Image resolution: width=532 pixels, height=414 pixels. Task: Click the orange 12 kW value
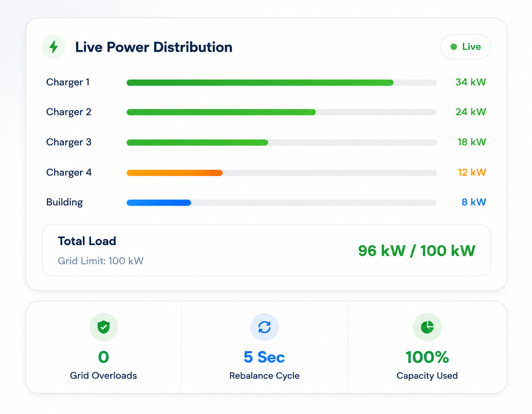click(472, 172)
